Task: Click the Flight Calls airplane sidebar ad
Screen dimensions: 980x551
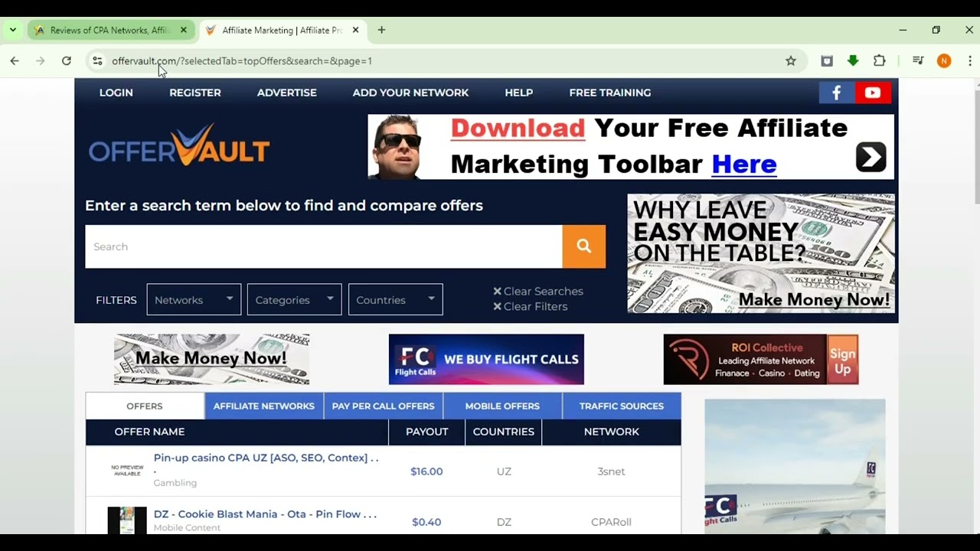Action: pos(795,467)
